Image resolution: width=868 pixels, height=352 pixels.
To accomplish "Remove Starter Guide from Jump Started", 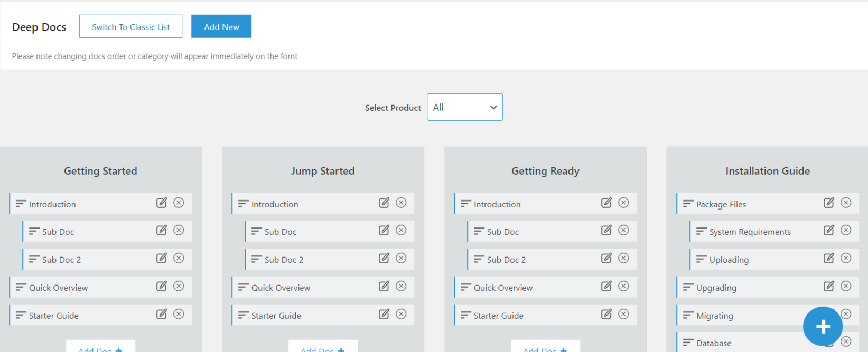I will tap(402, 314).
